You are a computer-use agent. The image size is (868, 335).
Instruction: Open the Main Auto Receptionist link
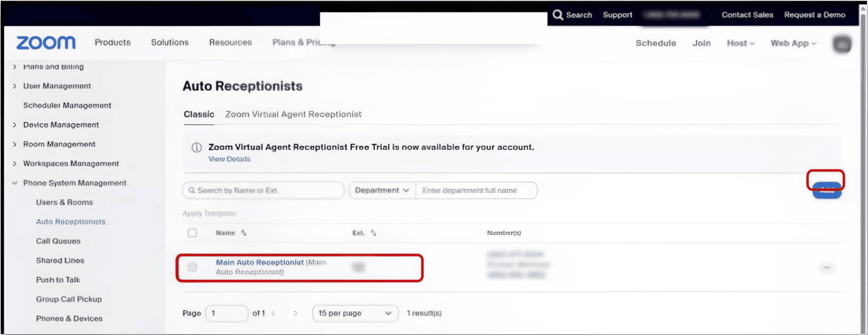[260, 263]
